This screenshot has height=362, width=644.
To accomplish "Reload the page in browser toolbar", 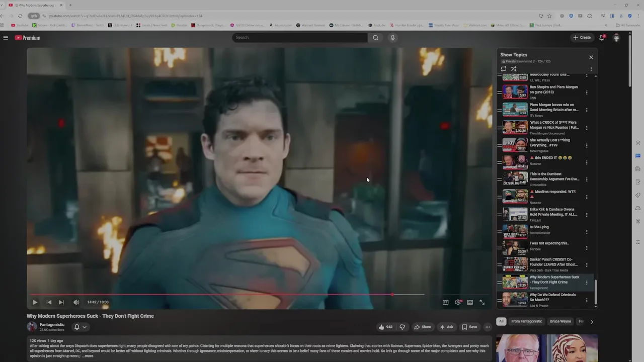I will (x=20, y=16).
